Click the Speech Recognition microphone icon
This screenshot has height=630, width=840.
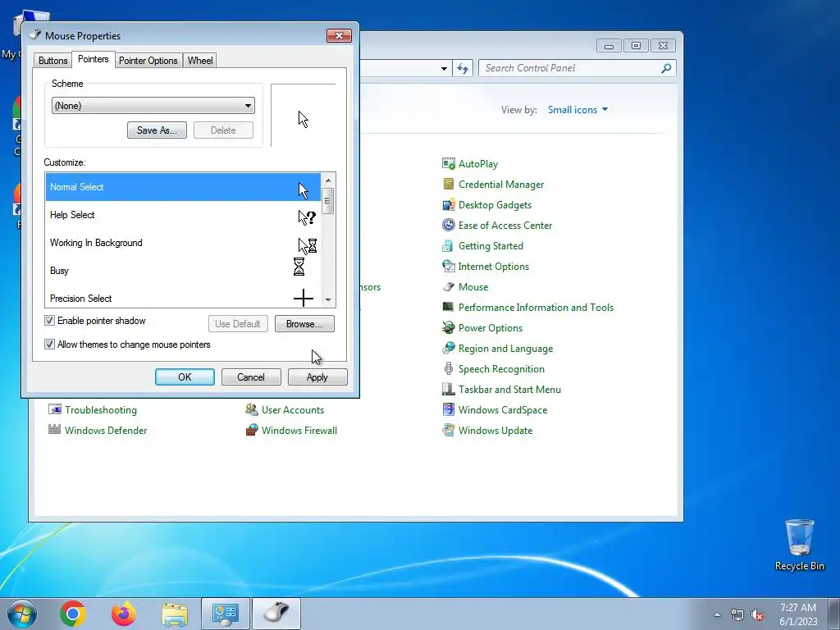449,368
